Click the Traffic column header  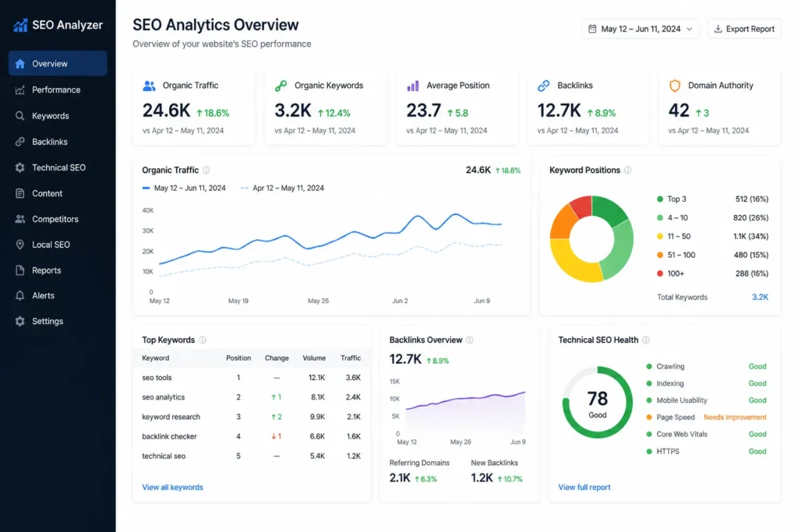coord(351,358)
